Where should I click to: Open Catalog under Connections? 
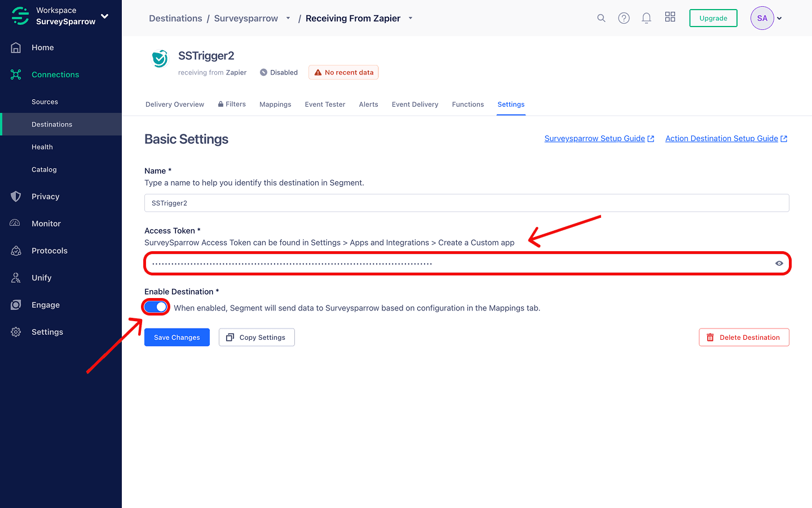(x=44, y=169)
